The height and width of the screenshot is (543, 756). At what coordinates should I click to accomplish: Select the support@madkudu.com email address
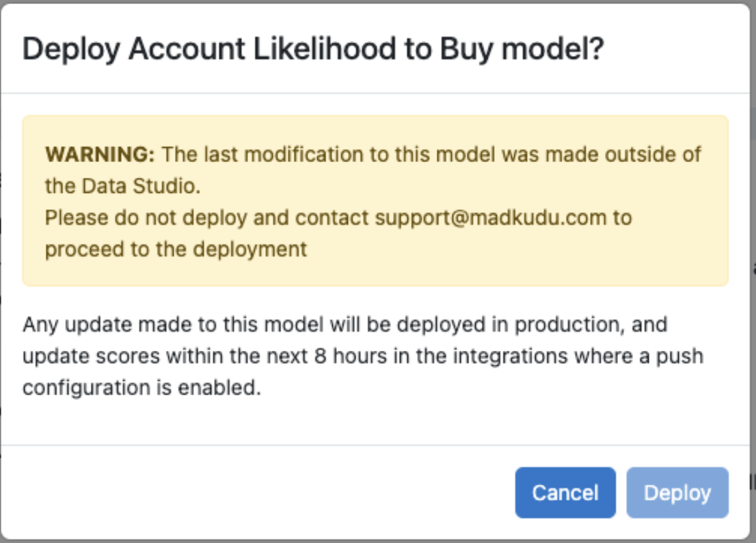point(490,218)
